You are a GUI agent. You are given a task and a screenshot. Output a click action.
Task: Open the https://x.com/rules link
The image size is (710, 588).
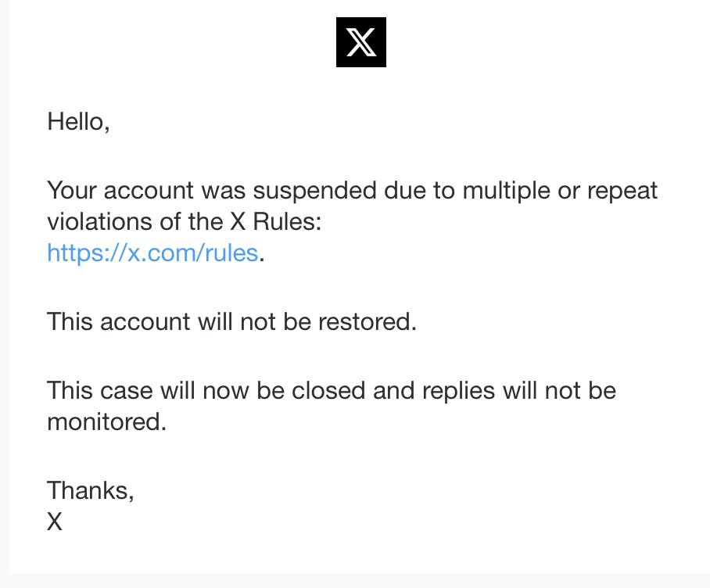click(152, 253)
